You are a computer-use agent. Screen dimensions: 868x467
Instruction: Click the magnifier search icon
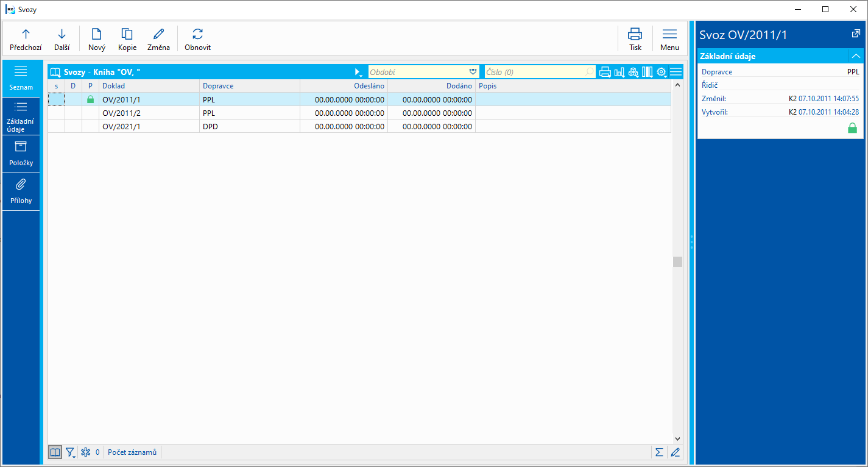pos(590,72)
